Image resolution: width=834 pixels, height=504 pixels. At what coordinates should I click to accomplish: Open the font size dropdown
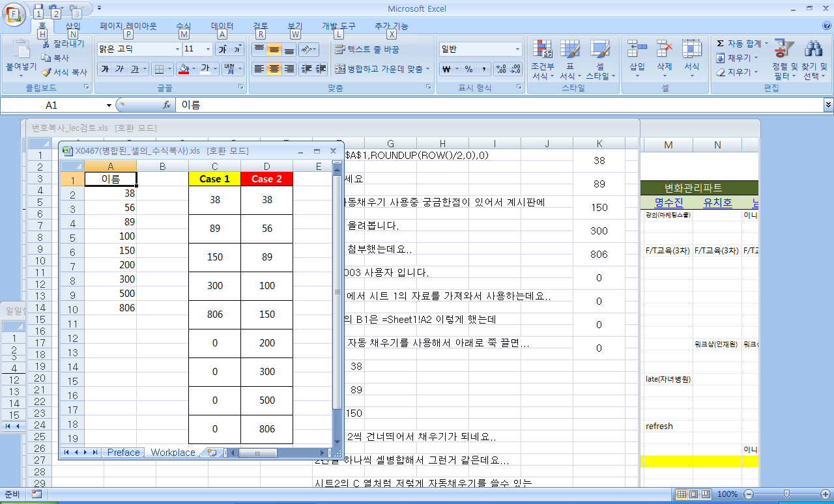pos(208,49)
